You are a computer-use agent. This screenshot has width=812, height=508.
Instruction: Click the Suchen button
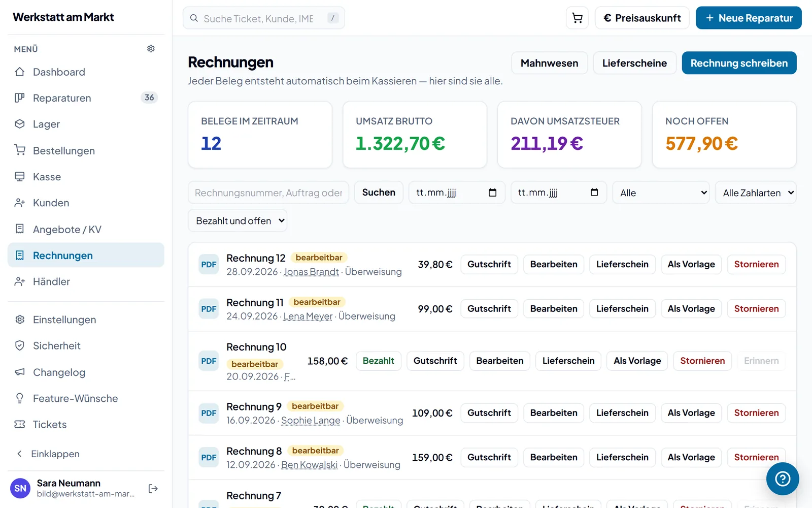click(379, 193)
